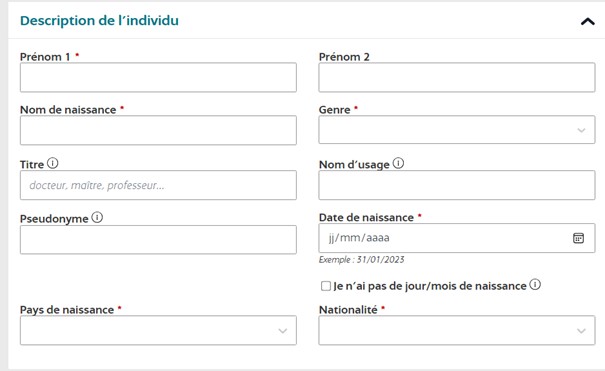Open the Nationalité dropdown list
Image resolution: width=605 pixels, height=371 pixels.
(x=456, y=330)
